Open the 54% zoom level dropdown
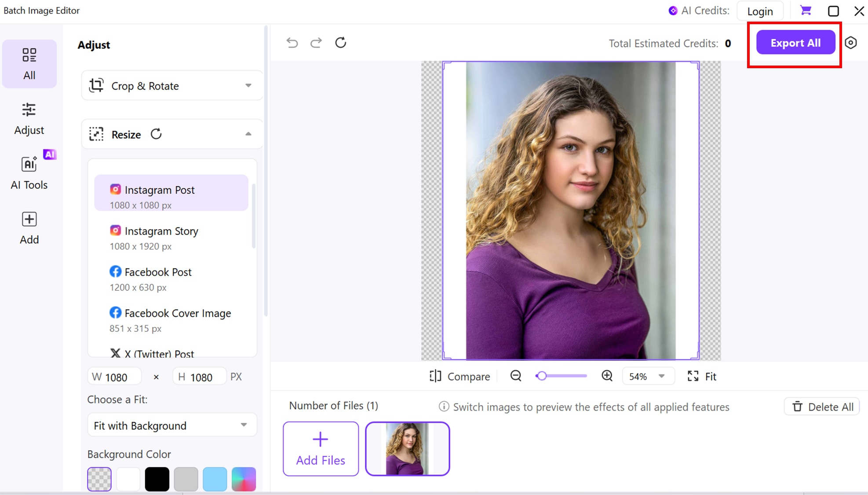Screen dimensions: 868x495 pos(648,376)
